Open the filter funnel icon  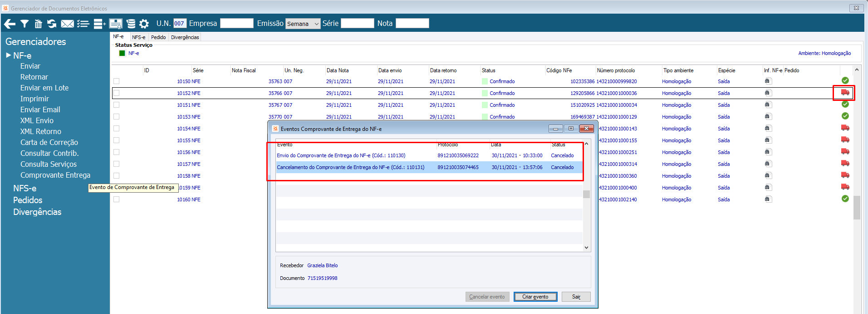tap(25, 24)
